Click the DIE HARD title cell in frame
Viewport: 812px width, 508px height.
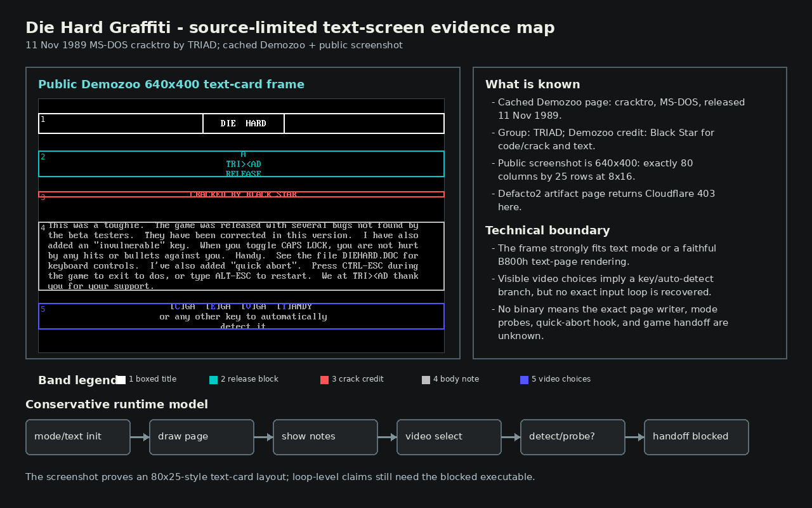(244, 123)
